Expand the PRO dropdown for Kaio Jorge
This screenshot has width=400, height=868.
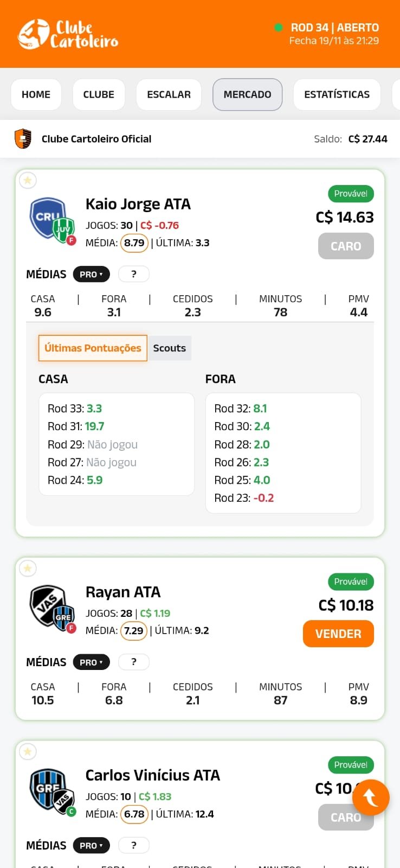(x=91, y=275)
